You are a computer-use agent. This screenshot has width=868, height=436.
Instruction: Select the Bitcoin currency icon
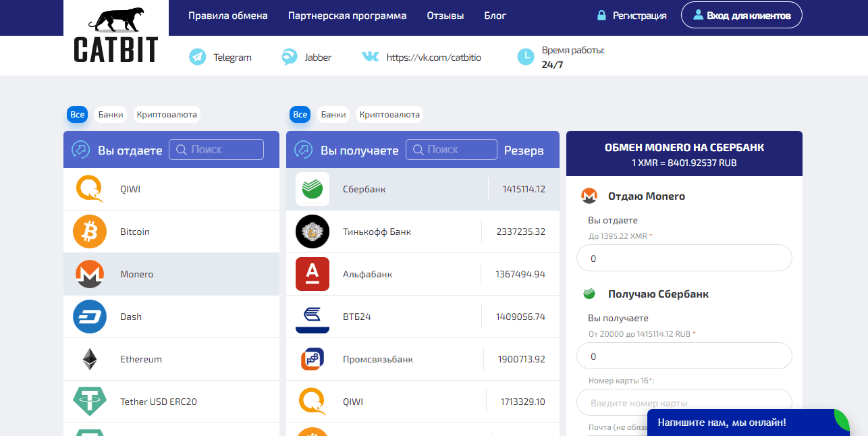click(89, 231)
